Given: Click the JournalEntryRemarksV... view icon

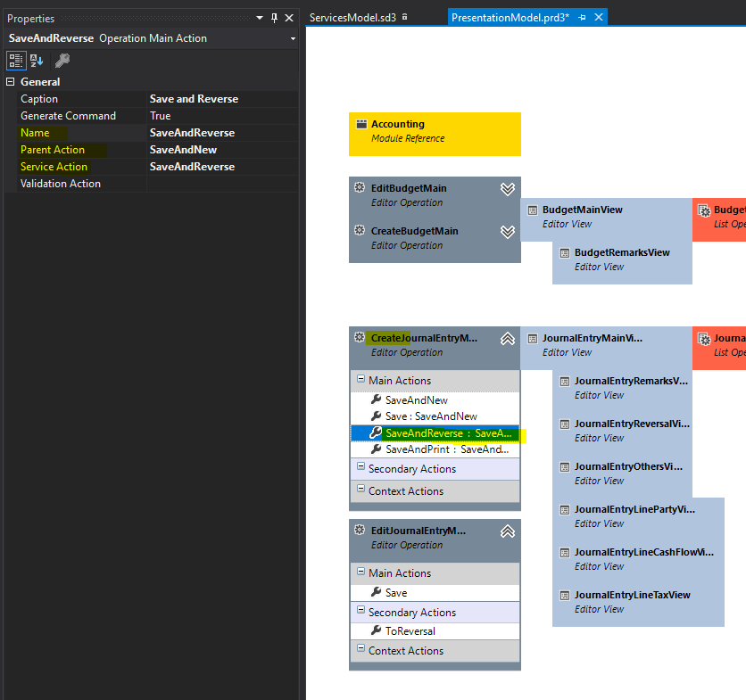Looking at the screenshot, I should point(565,382).
